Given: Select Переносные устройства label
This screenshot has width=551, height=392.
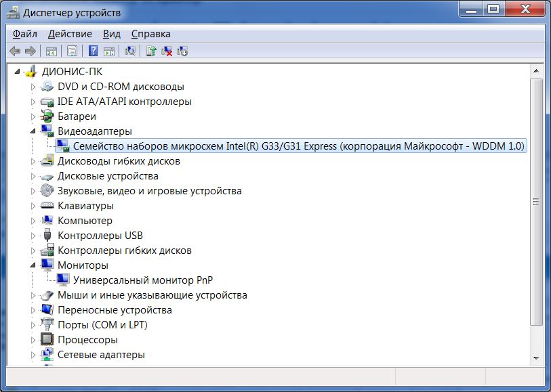Looking at the screenshot, I should pyautogui.click(x=115, y=310).
